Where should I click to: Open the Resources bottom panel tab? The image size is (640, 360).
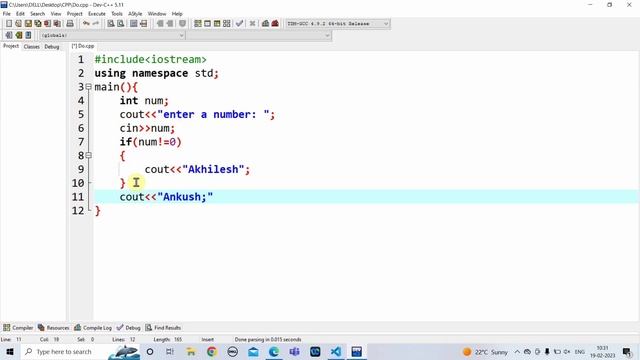(x=53, y=328)
